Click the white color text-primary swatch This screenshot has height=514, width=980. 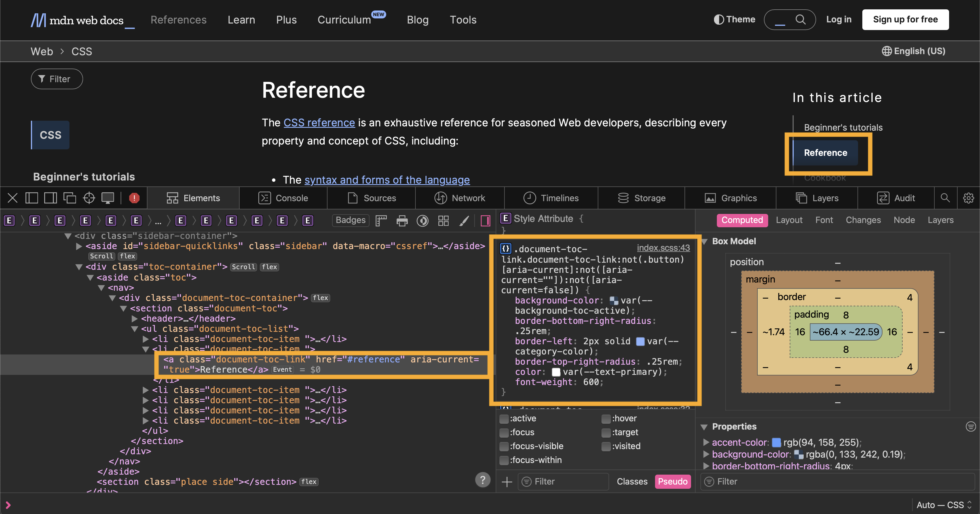pyautogui.click(x=556, y=372)
